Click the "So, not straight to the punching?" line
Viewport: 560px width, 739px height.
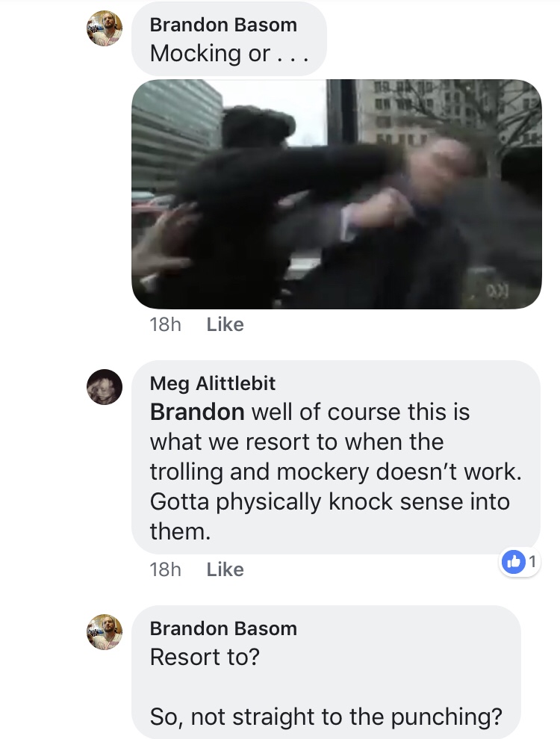[326, 717]
